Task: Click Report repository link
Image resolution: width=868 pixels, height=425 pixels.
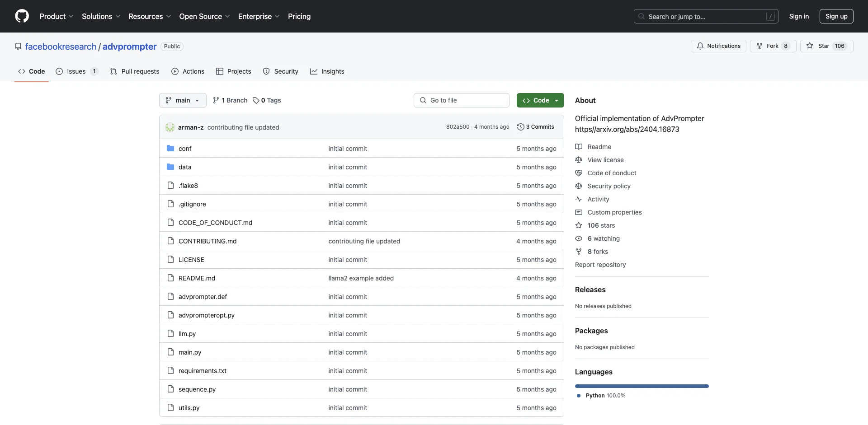Action: tap(600, 265)
